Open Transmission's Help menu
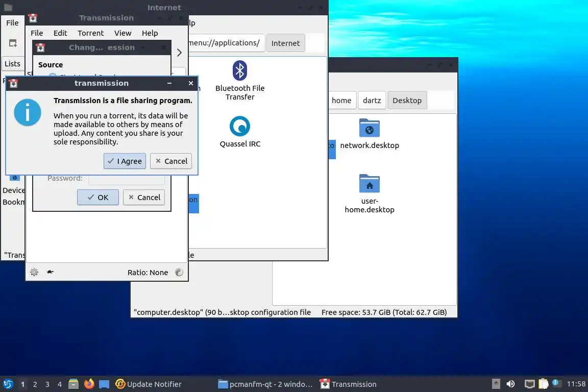This screenshot has height=392, width=588. (150, 33)
